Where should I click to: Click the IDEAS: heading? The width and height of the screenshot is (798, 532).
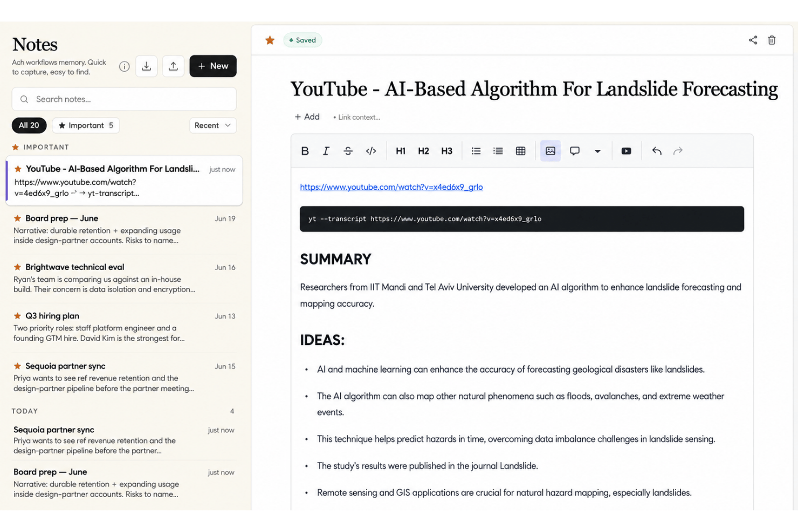click(x=322, y=340)
